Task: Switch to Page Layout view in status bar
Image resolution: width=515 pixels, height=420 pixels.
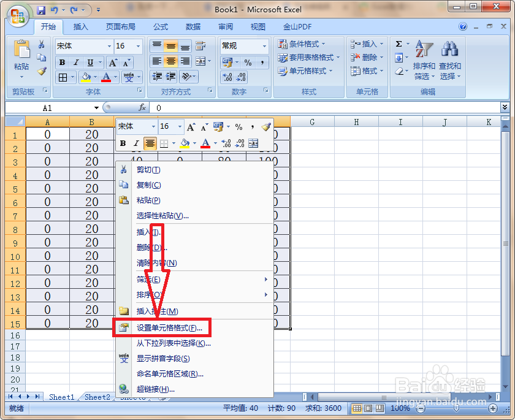Action: [368, 408]
